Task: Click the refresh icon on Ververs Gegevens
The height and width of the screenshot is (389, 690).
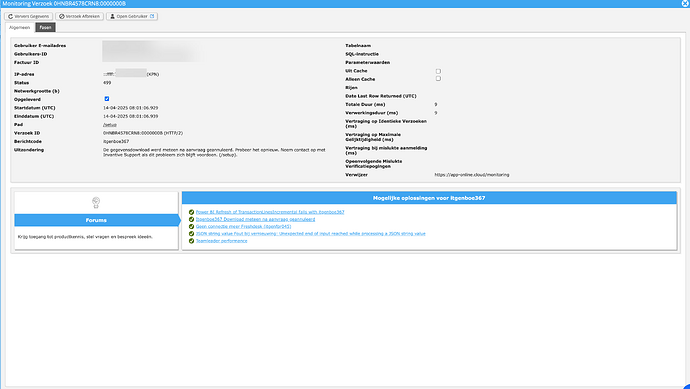Action: click(x=11, y=16)
